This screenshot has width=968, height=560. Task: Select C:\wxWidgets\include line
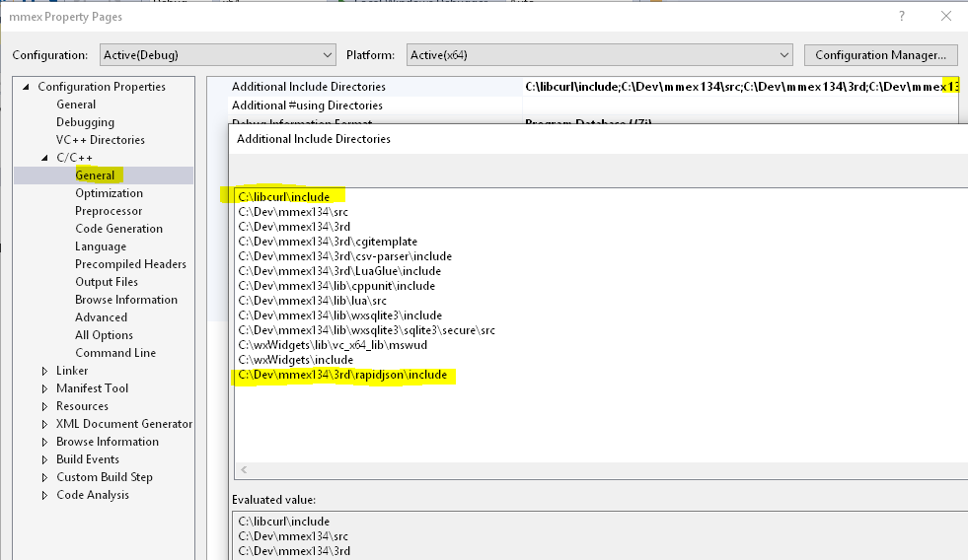click(296, 360)
